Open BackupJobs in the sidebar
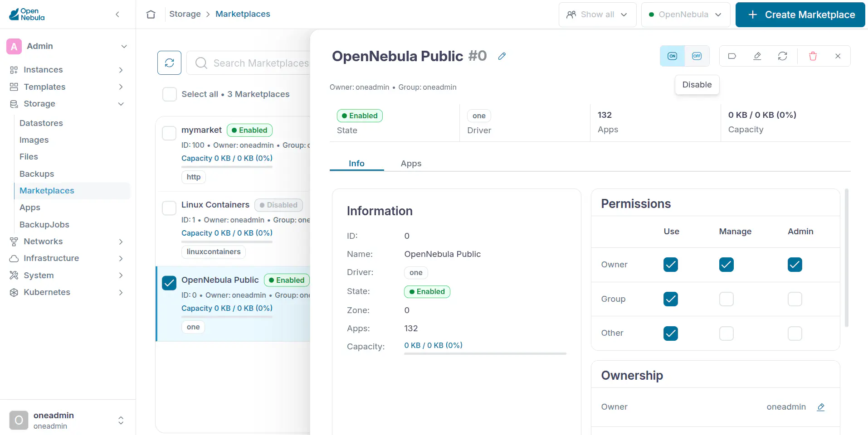 (44, 225)
